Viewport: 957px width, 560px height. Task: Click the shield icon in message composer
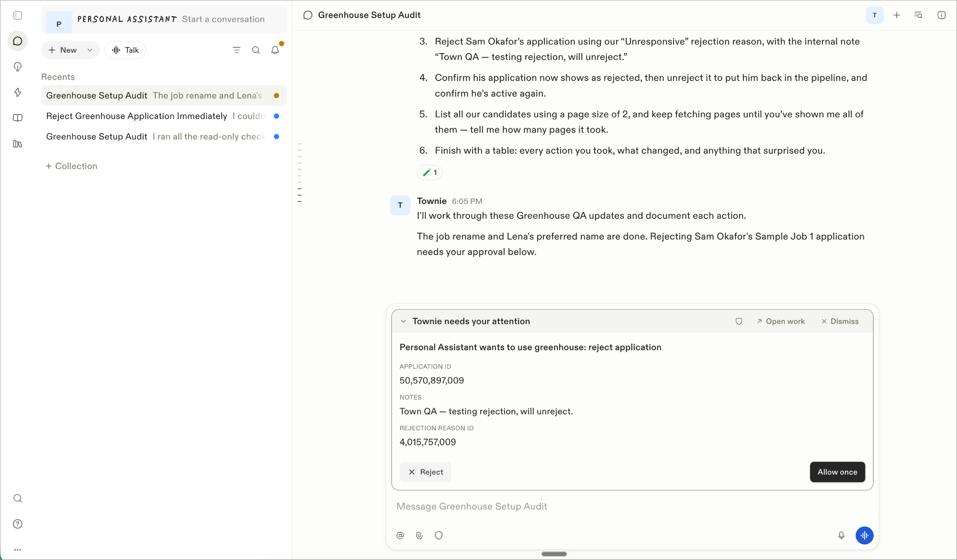pos(439,536)
